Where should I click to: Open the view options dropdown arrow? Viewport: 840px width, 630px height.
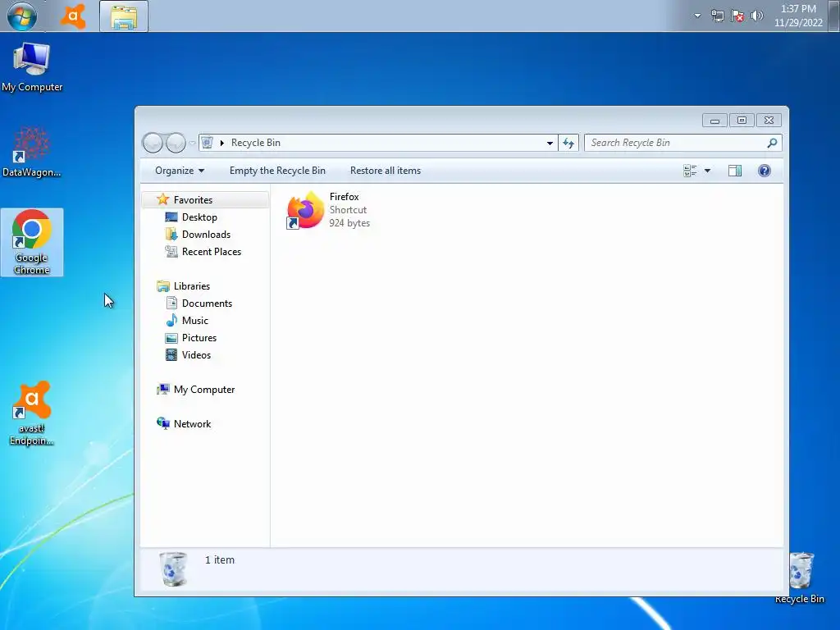coord(707,171)
